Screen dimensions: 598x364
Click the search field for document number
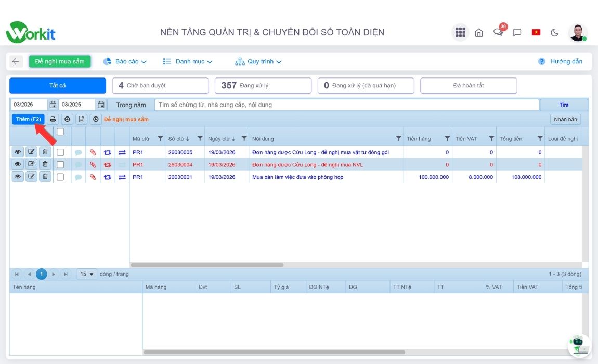[346, 105]
